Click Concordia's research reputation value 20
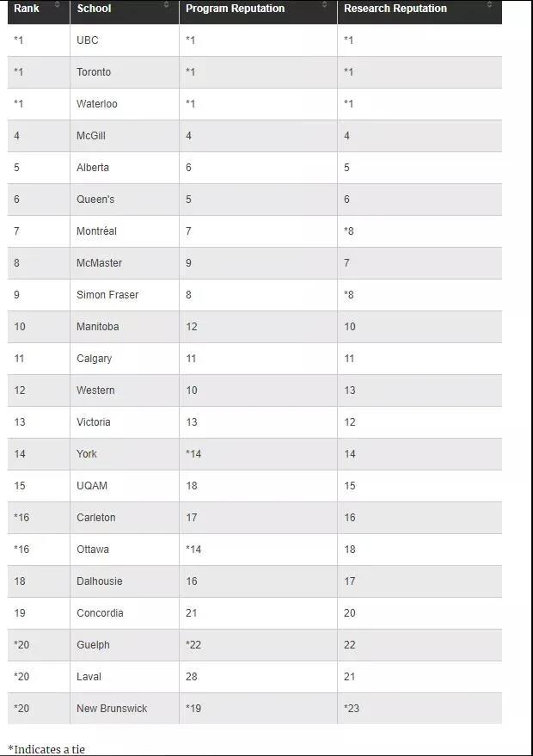533x756 pixels. pos(350,613)
